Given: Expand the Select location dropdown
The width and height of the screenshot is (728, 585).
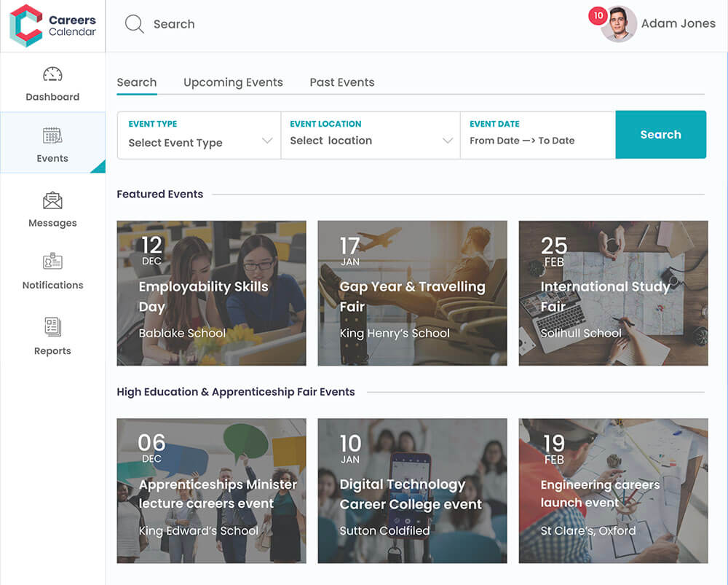Looking at the screenshot, I should click(x=371, y=136).
